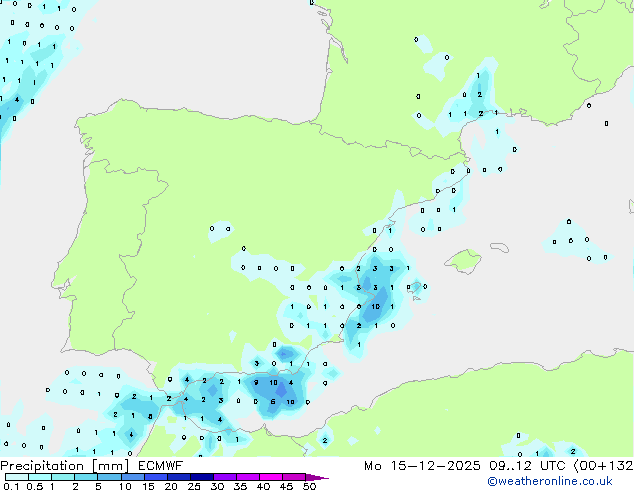Click the "ECMWF" model label
Screen dimensions: 634x490
pyautogui.click(x=160, y=466)
